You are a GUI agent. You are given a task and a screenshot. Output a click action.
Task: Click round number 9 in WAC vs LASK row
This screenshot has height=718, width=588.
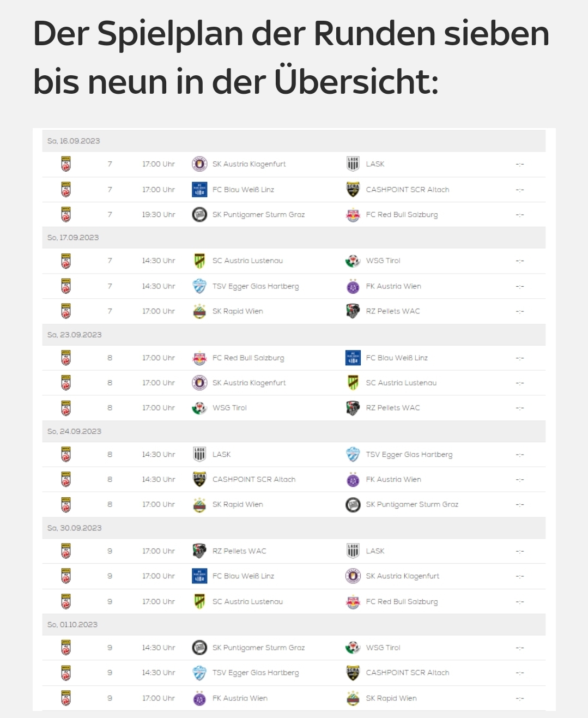pos(110,551)
